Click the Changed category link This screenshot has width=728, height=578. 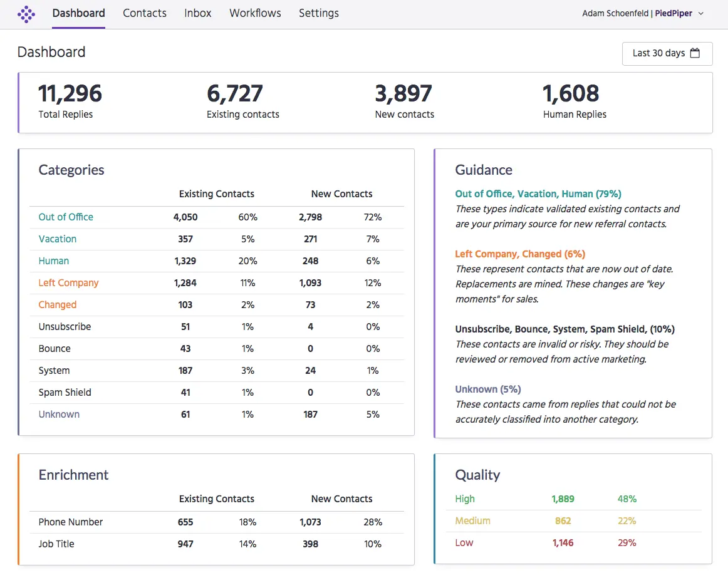tap(58, 305)
